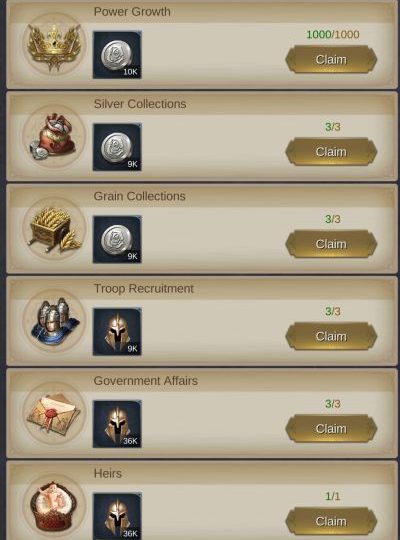Claim the Silver Collections reward
The height and width of the screenshot is (540, 400).
point(331,152)
